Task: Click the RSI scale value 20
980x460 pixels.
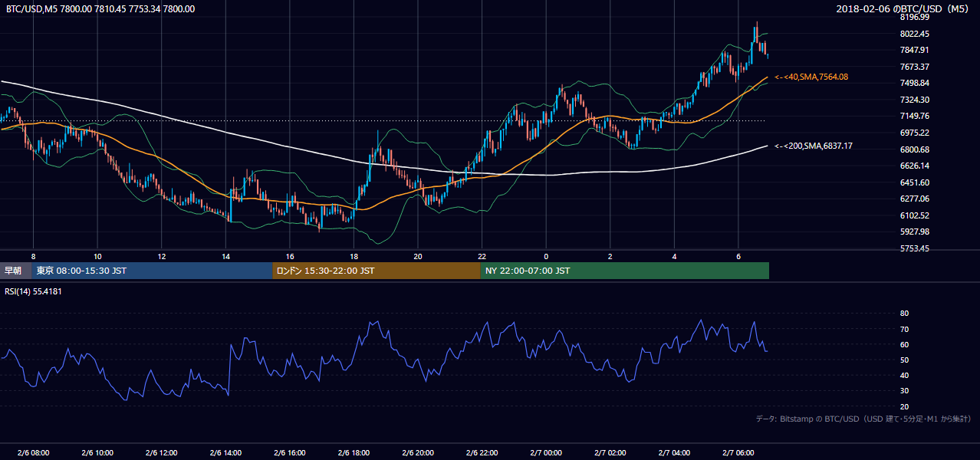Action: (904, 406)
